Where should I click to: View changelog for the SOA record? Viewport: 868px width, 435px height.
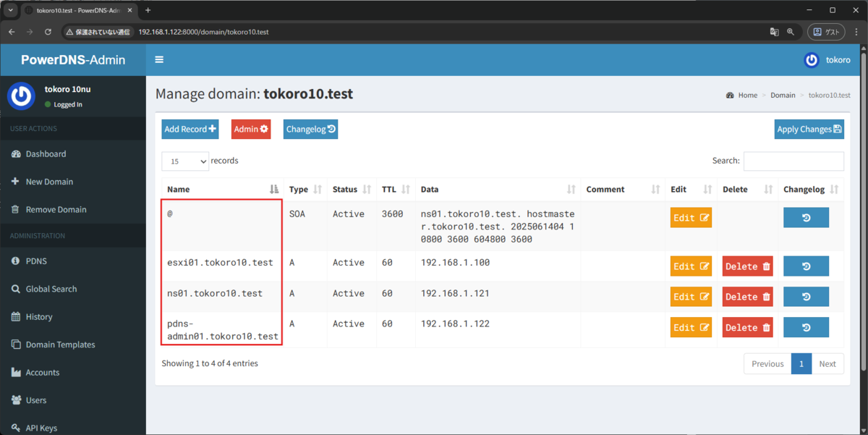pos(806,218)
